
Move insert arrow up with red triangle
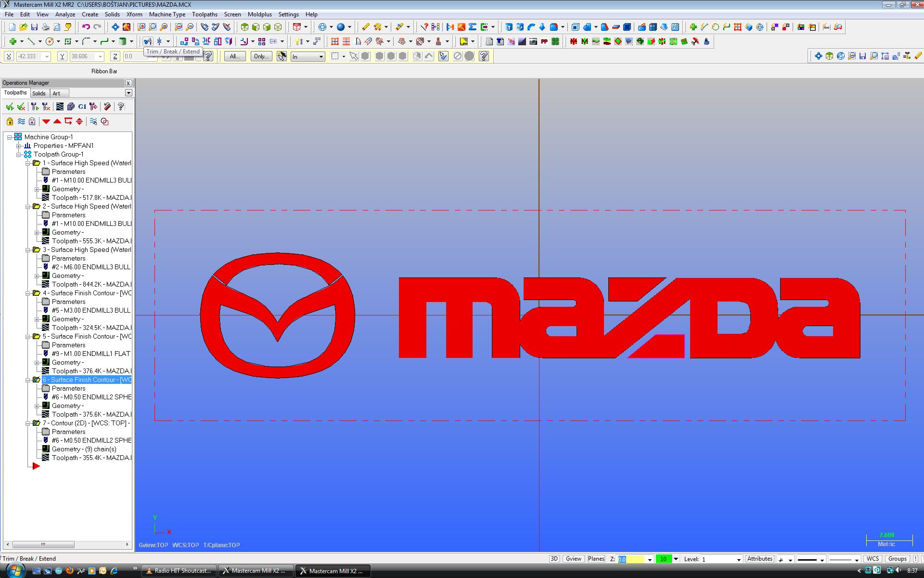coord(57,121)
